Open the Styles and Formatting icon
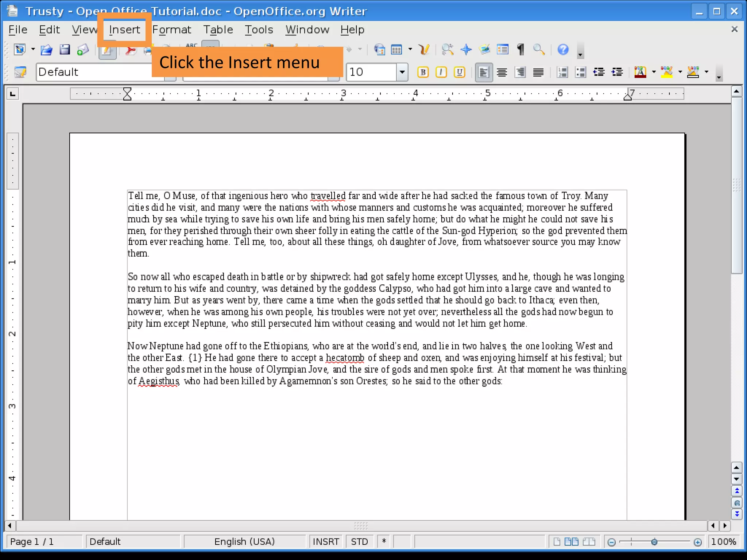Screen dimensions: 747x560 pyautogui.click(x=20, y=72)
